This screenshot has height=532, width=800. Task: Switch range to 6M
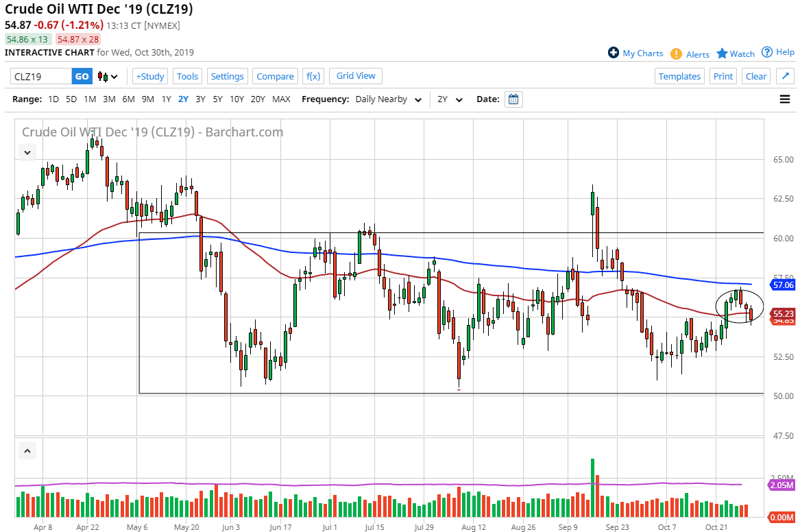tap(128, 99)
